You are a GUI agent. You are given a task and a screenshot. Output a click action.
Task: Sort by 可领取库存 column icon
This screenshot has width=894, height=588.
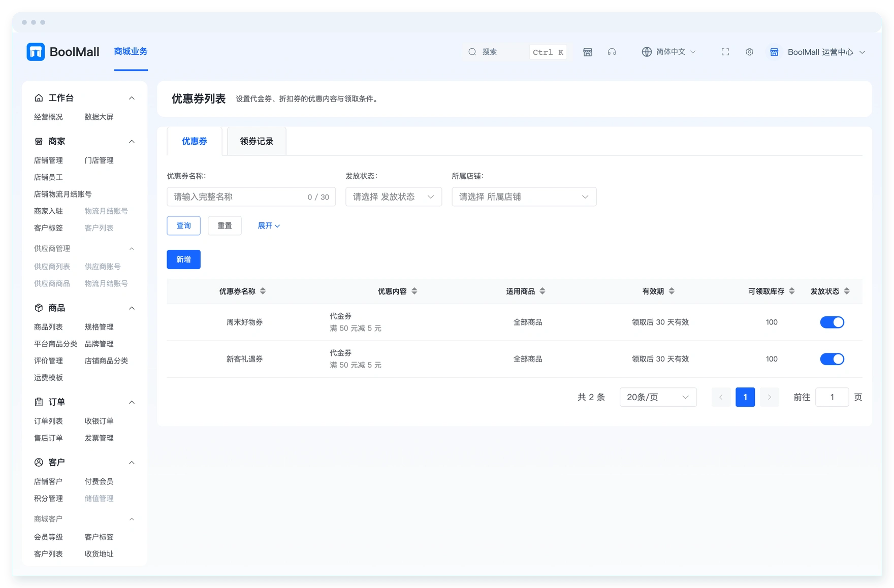791,291
